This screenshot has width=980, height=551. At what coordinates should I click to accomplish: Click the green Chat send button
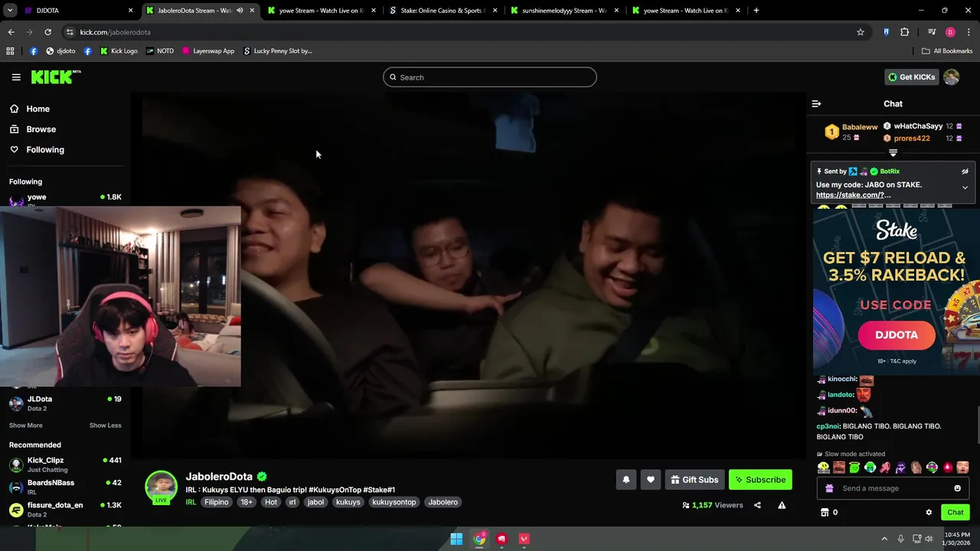click(955, 512)
